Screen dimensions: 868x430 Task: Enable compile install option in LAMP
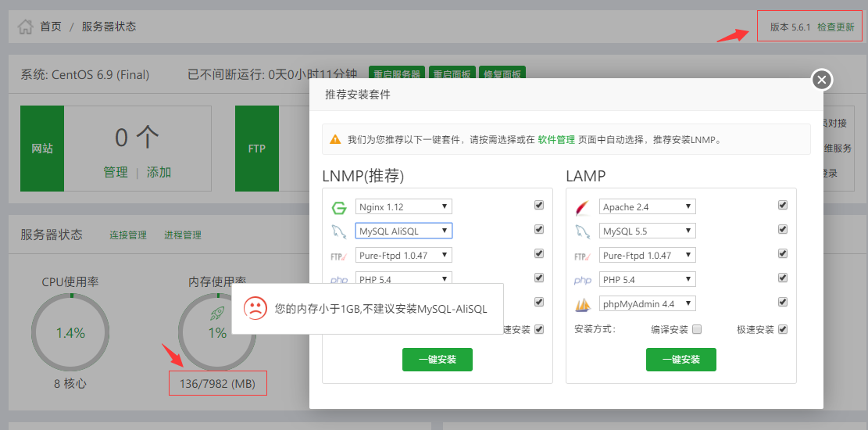point(697,329)
